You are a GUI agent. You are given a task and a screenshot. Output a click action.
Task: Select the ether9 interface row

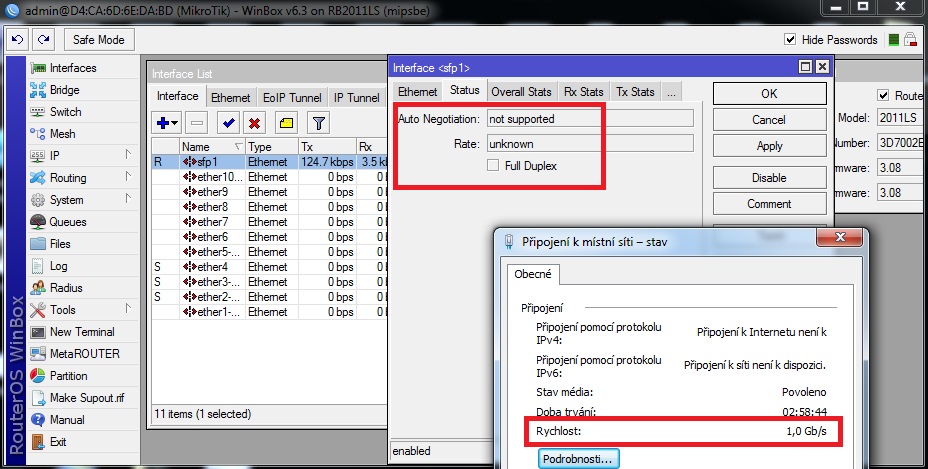[269, 192]
